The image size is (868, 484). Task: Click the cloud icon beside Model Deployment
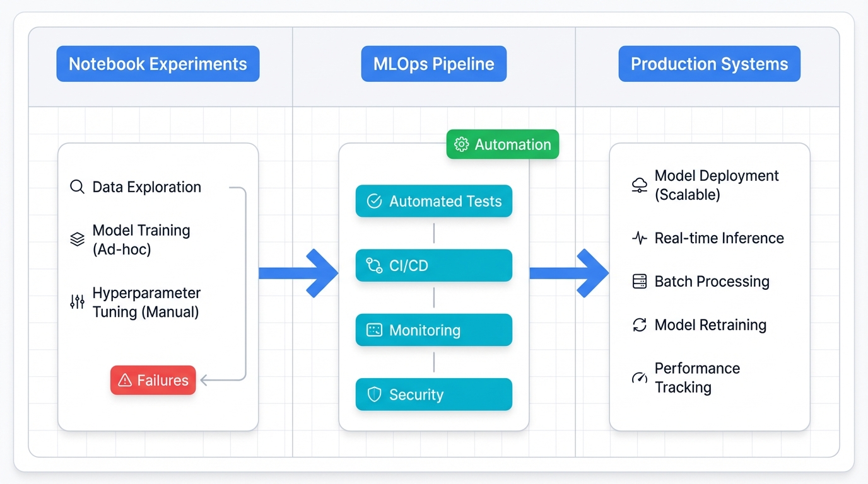coord(639,185)
